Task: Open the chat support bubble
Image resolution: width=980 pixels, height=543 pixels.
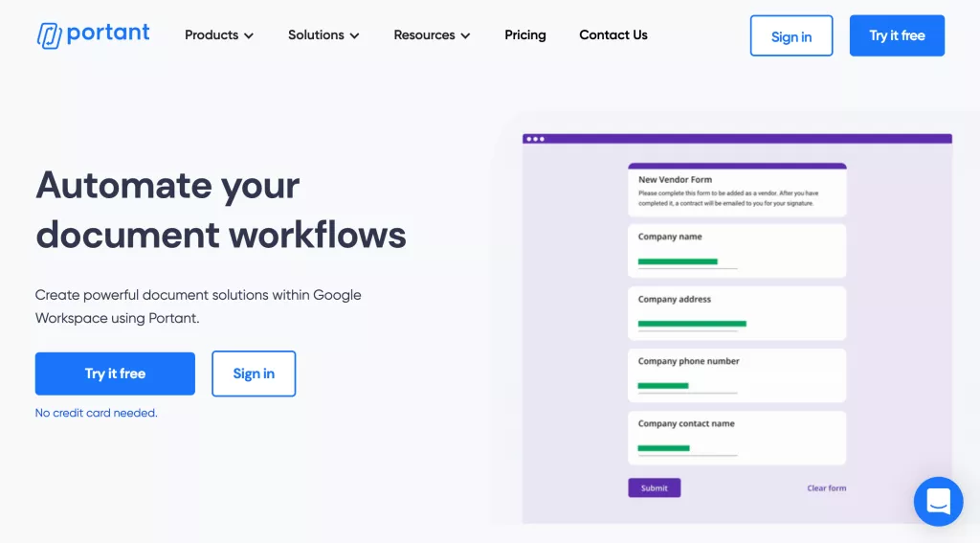Action: (938, 501)
